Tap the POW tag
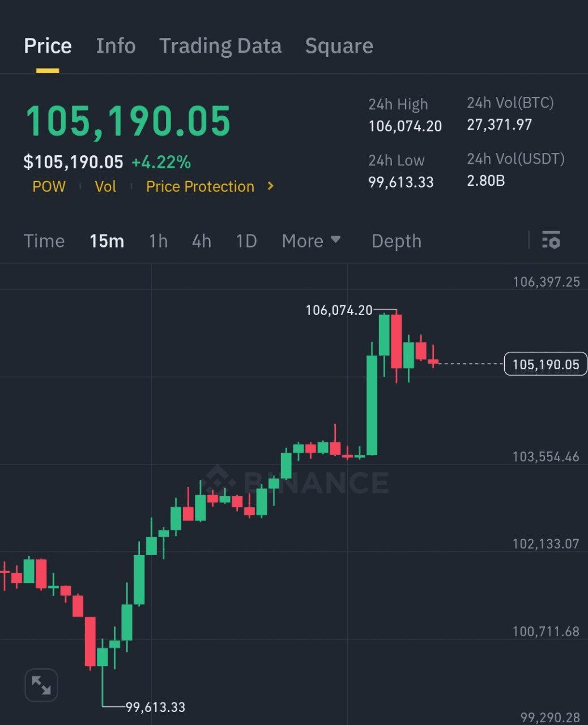The height and width of the screenshot is (725, 588). [49, 186]
